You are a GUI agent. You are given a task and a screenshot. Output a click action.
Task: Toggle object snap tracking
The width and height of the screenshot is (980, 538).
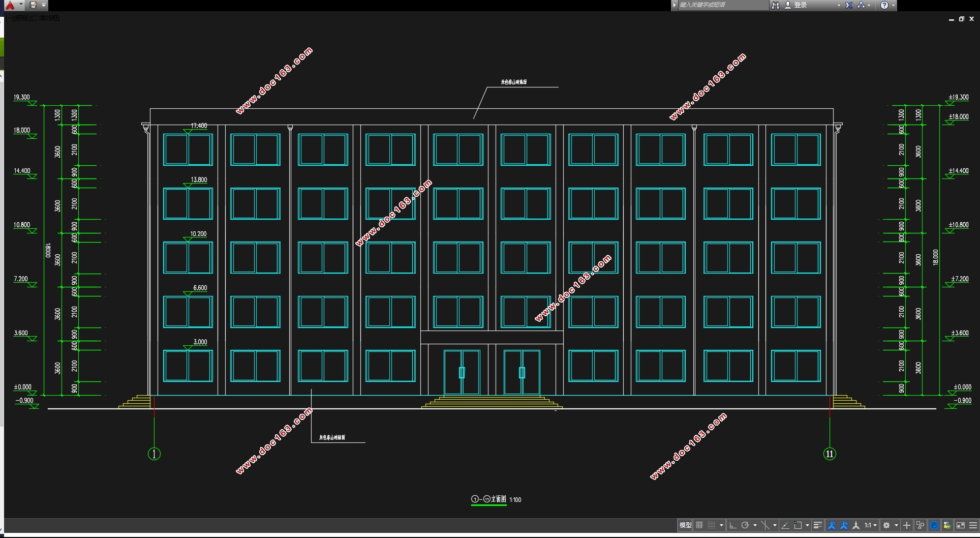tap(785, 525)
